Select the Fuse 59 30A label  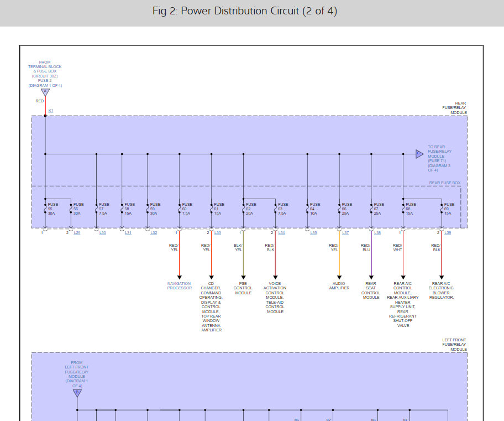point(155,209)
